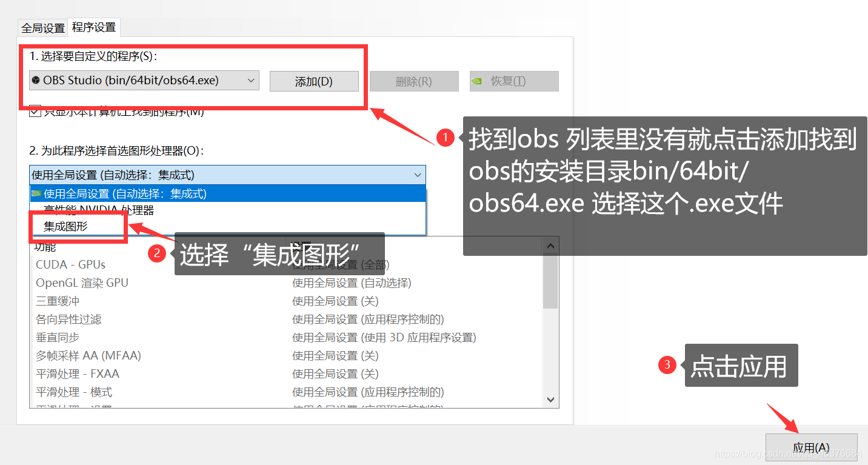Choose 高性能 NVIDIA 处理器 option

click(x=228, y=210)
